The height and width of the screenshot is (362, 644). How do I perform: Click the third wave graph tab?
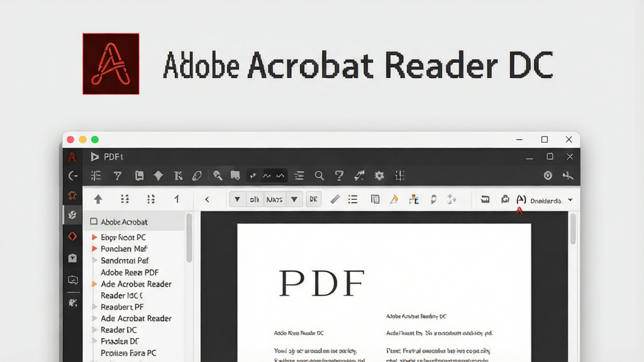click(x=280, y=176)
